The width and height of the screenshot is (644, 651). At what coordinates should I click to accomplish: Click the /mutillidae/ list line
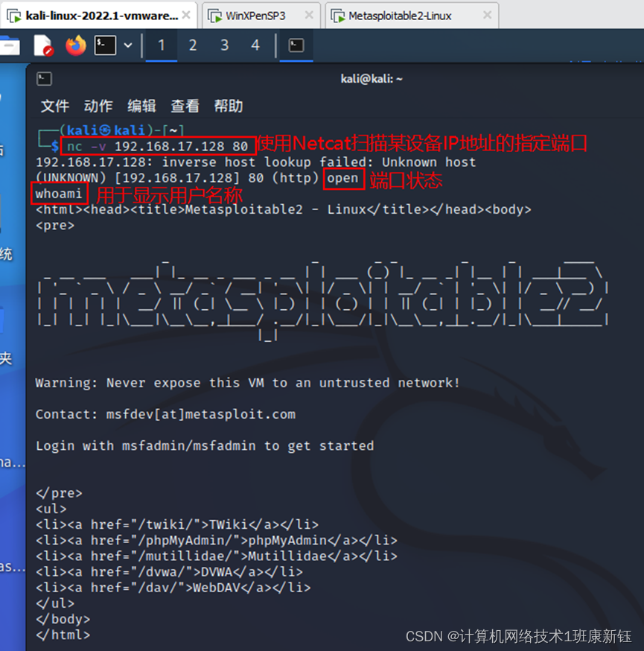click(x=217, y=556)
